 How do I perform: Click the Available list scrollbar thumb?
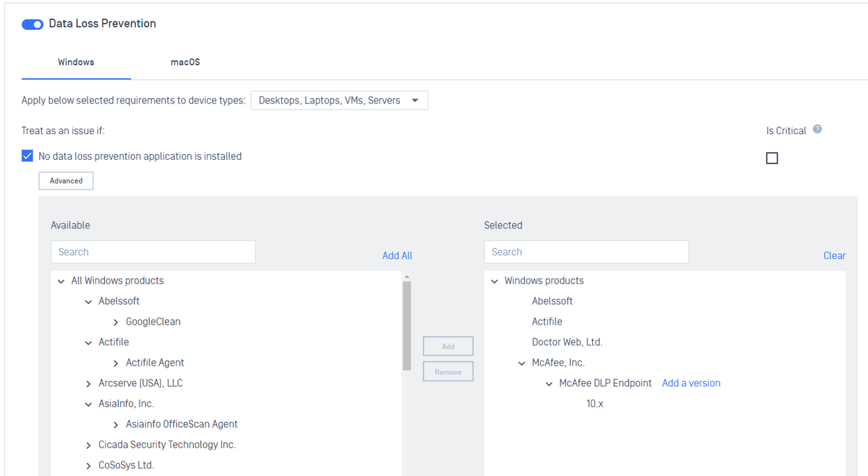pyautogui.click(x=407, y=326)
